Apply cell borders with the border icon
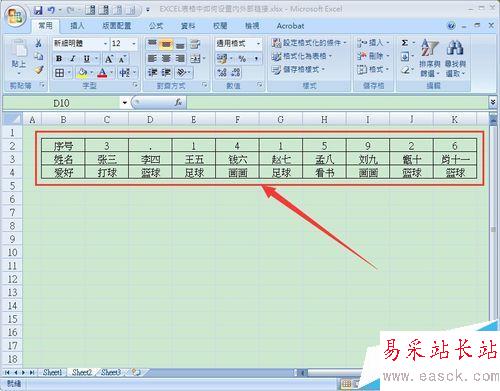The width and height of the screenshot is (500, 391). [x=59, y=73]
